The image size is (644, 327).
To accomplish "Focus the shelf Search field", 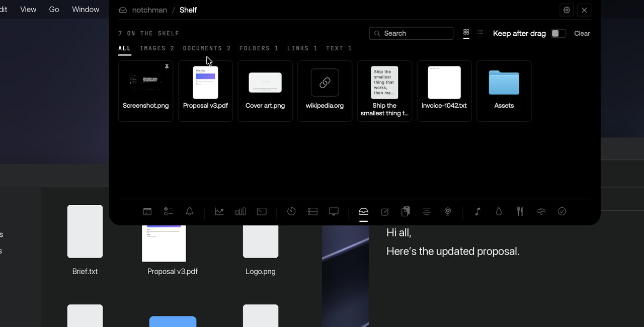I will [411, 33].
